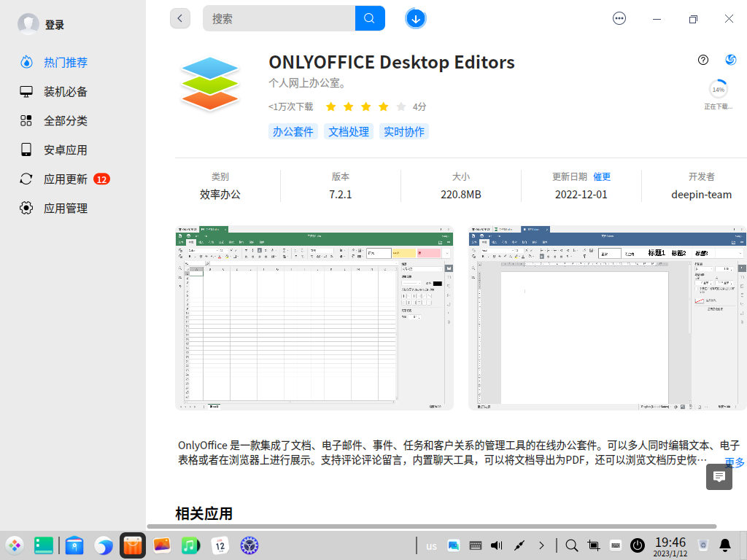Click the orange App Store taskbar icon
The height and width of the screenshot is (560, 747).
133,545
